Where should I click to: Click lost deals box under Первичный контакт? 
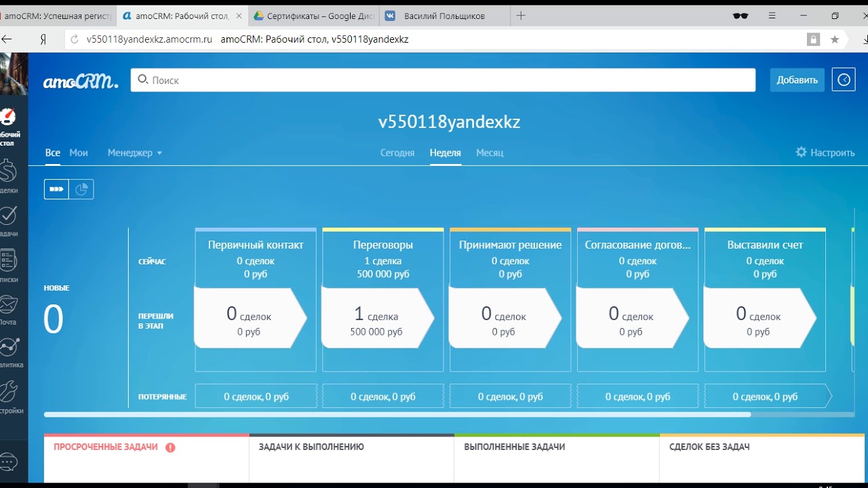256,396
